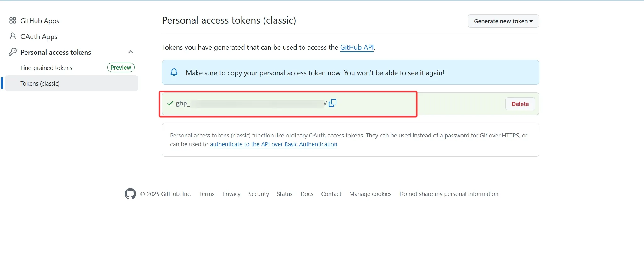Click the copy token clipboard icon
Screen dimensions: 644x263
(x=332, y=103)
